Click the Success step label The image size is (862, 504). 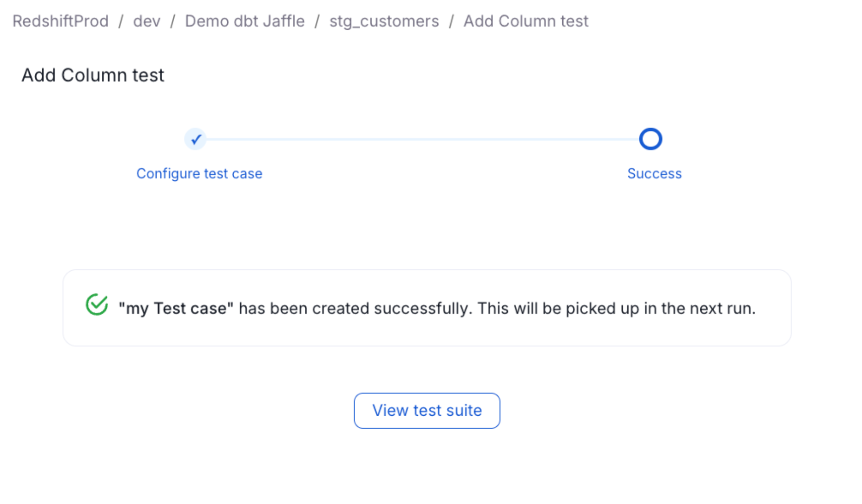(x=654, y=173)
